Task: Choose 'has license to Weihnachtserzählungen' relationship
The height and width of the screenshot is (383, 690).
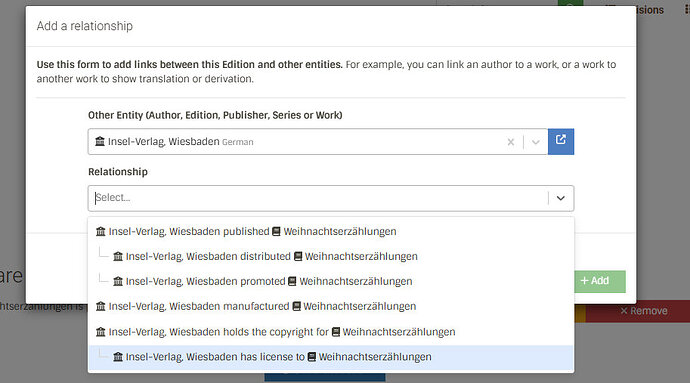Action: click(x=331, y=357)
